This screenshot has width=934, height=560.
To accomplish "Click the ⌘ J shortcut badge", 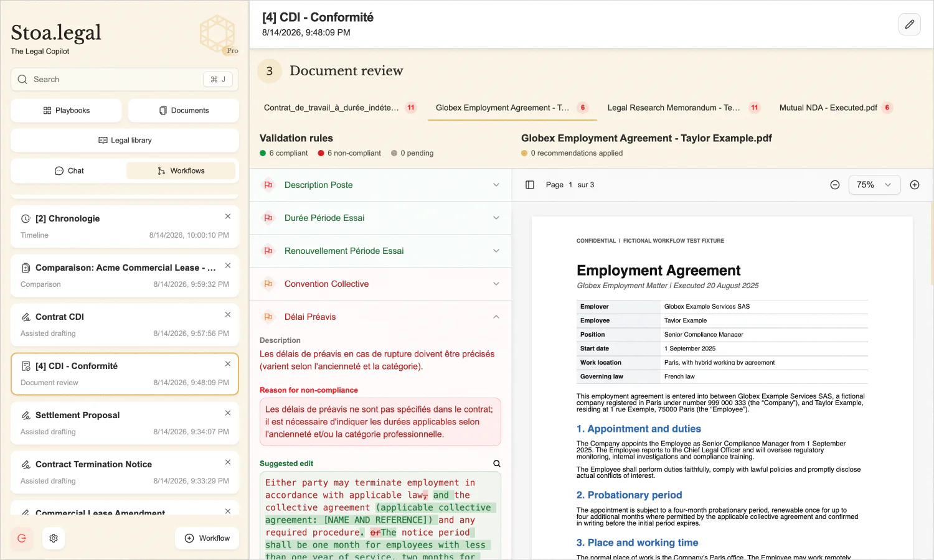I will [218, 80].
